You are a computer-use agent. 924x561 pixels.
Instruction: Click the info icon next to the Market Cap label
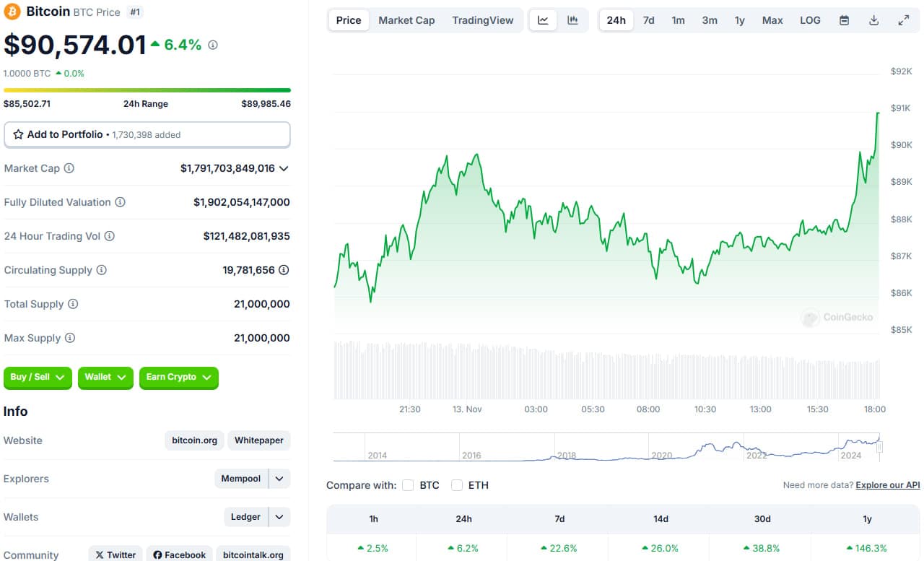pyautogui.click(x=69, y=168)
